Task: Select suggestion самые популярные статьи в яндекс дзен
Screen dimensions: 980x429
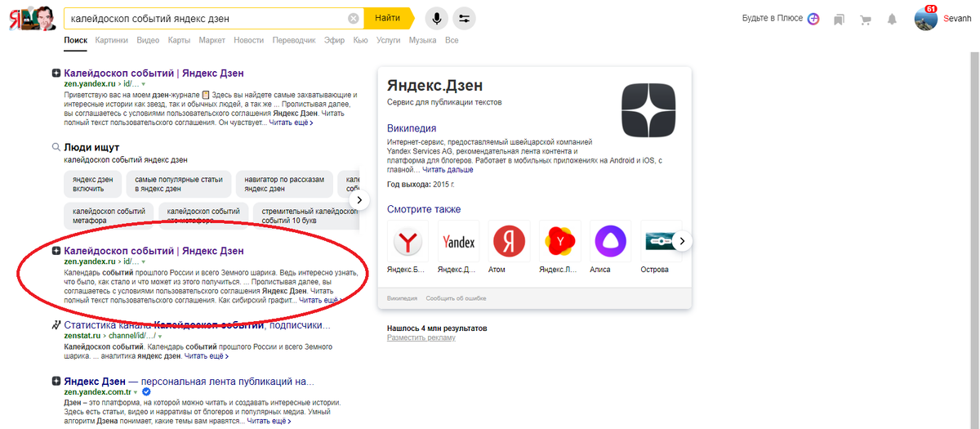Action: point(178,184)
